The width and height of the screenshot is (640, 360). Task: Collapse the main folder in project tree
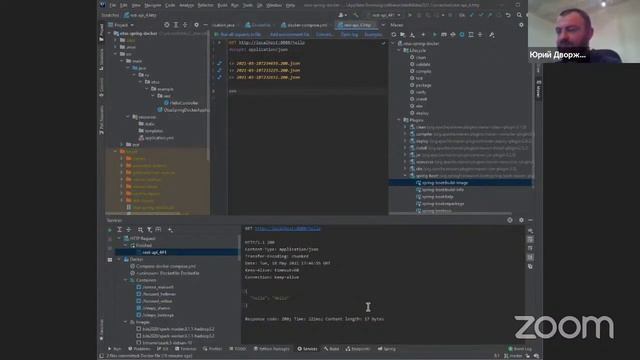[x=122, y=61]
